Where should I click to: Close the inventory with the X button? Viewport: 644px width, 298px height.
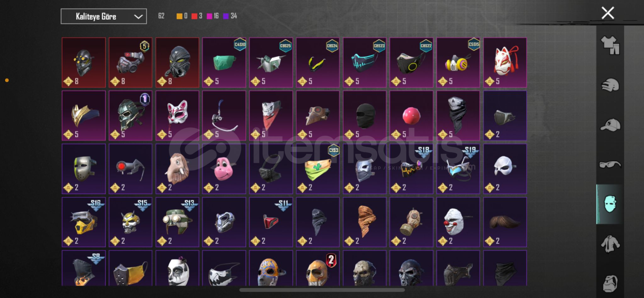[607, 13]
